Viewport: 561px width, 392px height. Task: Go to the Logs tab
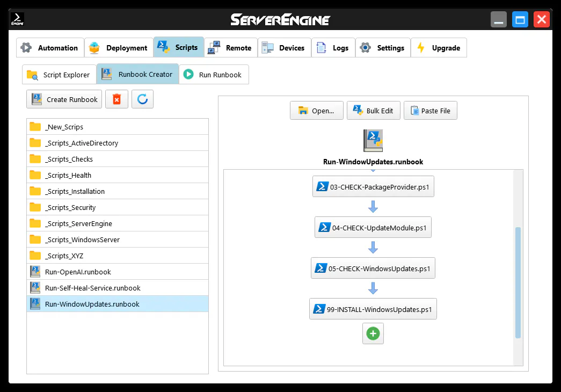(333, 48)
